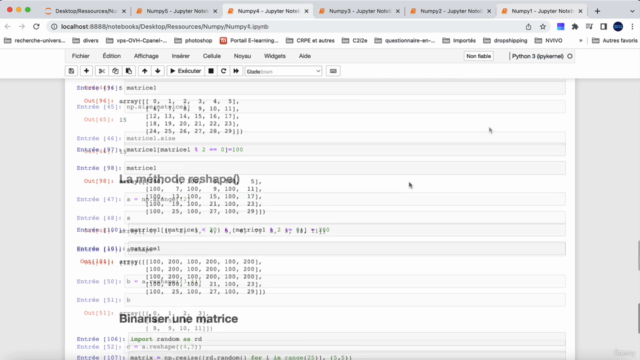The width and height of the screenshot is (640, 360).
Task: Run cell with Exécuter button
Action: 185,71
